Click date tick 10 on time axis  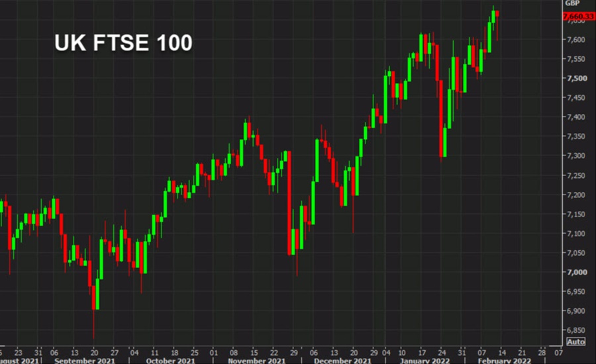pos(402,353)
